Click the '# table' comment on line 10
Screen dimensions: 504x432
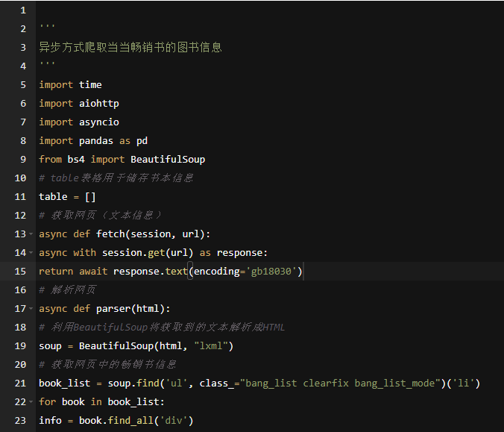pos(116,178)
